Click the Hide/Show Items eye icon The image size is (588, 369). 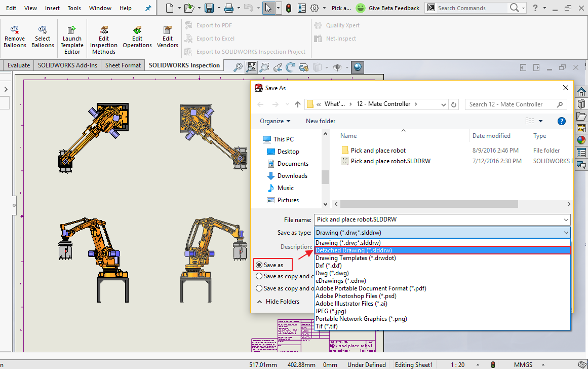[337, 67]
